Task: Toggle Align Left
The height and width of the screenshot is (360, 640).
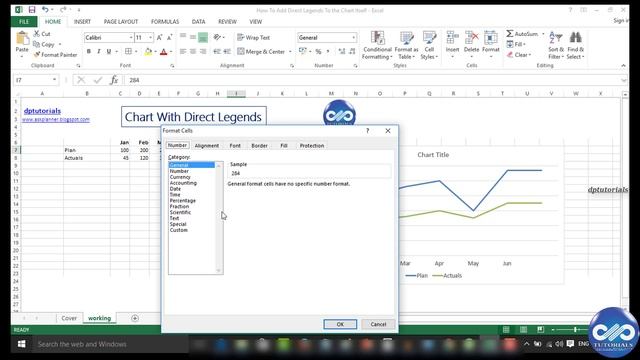Action: coord(183,51)
